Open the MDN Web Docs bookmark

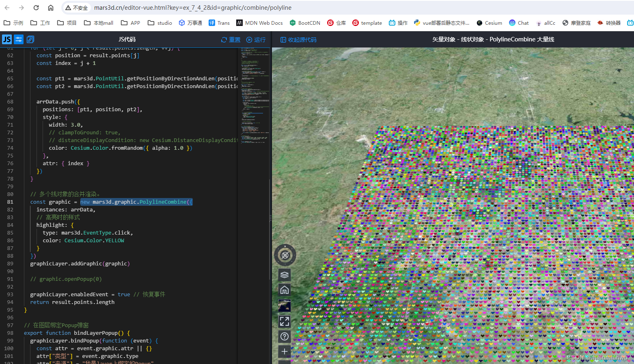(260, 23)
